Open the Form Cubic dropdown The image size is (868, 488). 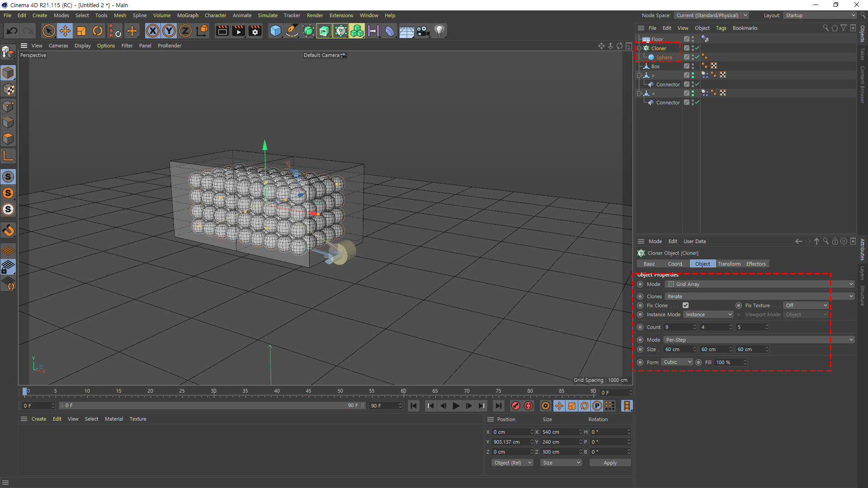tap(677, 362)
